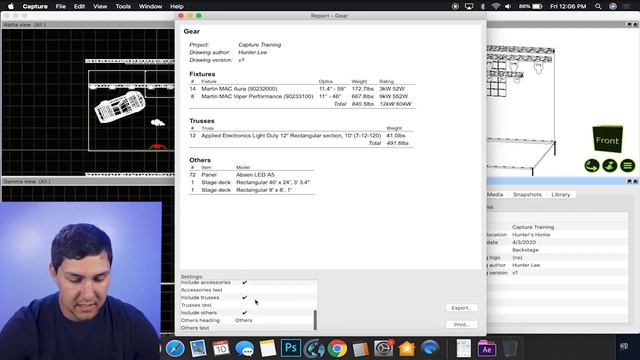Click the settings list scrollbar thumb
Viewport: 640px width, 360px height.
pos(315,320)
